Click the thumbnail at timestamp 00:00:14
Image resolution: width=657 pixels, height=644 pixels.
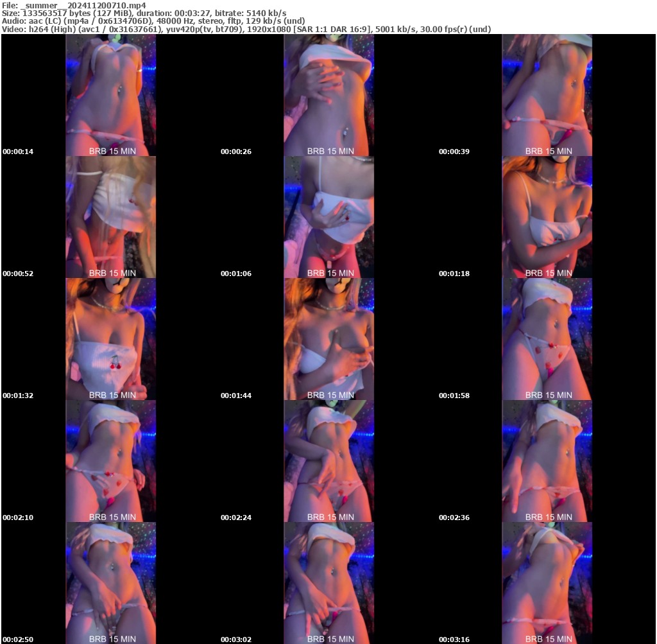pyautogui.click(x=110, y=95)
